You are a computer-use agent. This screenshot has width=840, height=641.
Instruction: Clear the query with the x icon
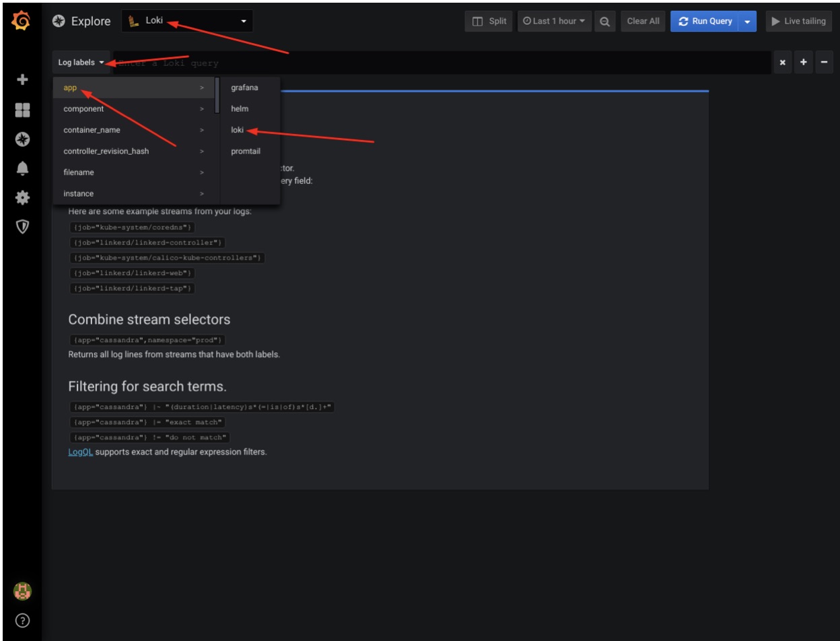pos(782,63)
